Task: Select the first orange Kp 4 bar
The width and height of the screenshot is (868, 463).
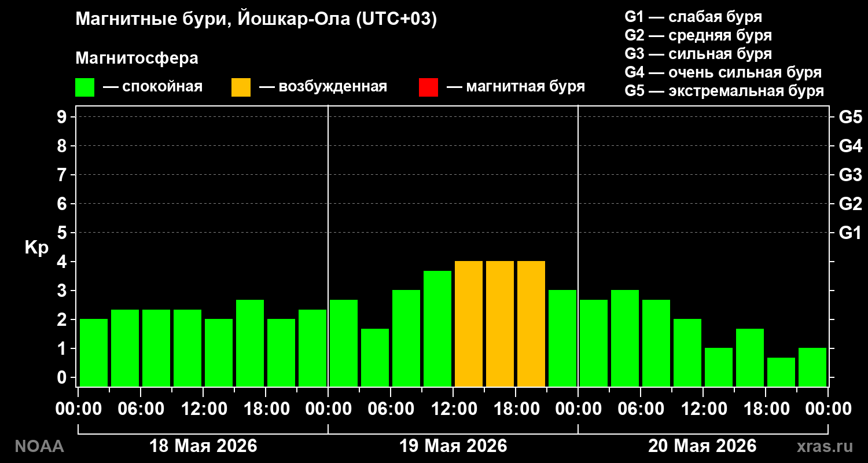Action: [x=469, y=324]
